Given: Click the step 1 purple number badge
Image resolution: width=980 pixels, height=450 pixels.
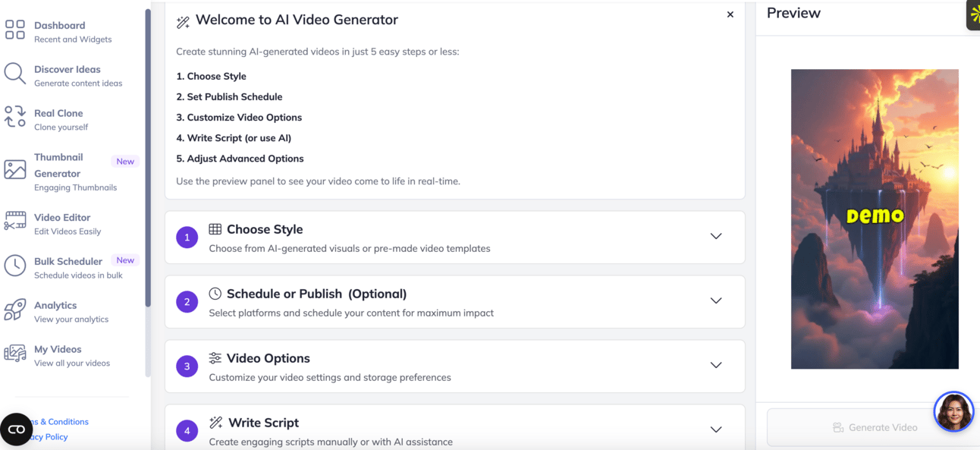Looking at the screenshot, I should pyautogui.click(x=187, y=238).
